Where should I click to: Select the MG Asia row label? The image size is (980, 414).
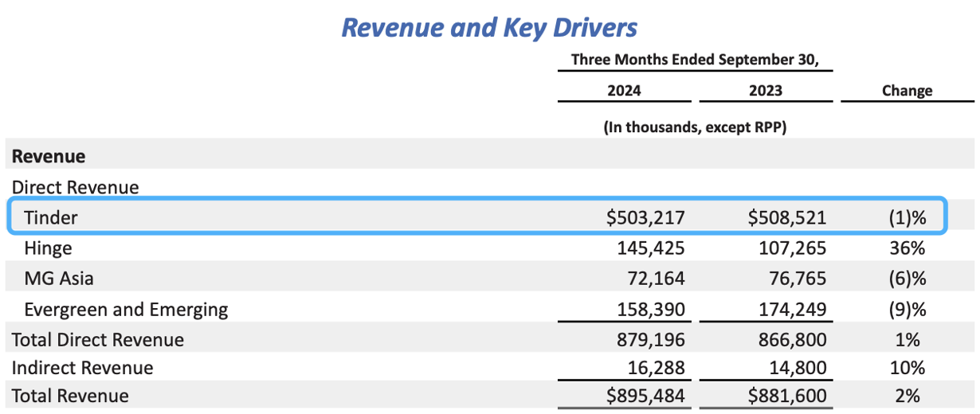58,279
